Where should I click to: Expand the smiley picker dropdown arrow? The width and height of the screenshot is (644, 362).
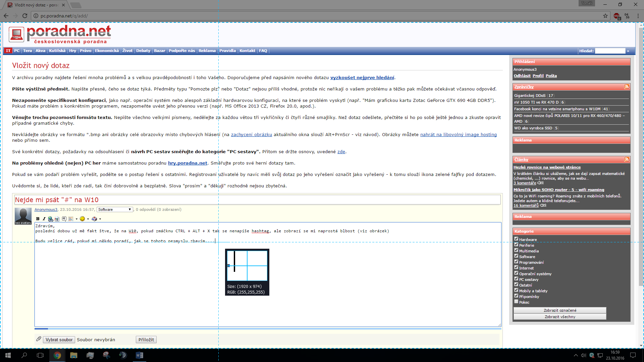coord(88,219)
